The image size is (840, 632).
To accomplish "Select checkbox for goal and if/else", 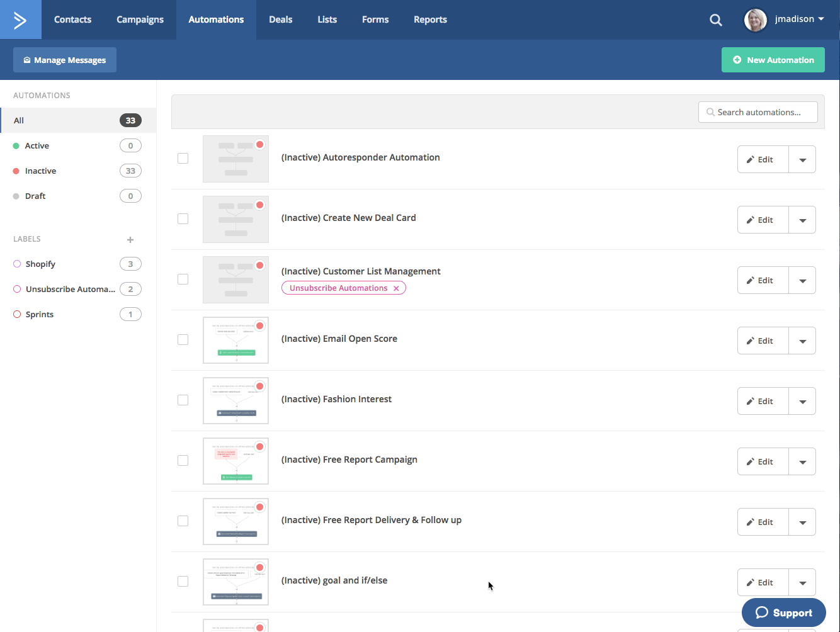I will pos(183,582).
